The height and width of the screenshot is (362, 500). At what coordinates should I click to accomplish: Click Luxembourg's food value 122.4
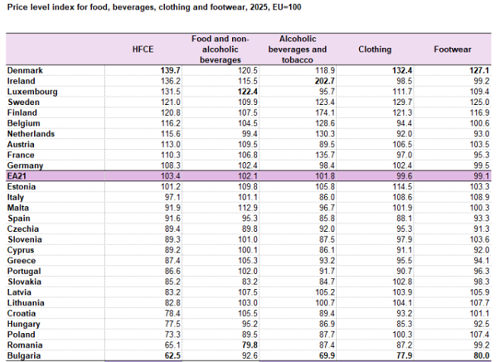point(247,92)
